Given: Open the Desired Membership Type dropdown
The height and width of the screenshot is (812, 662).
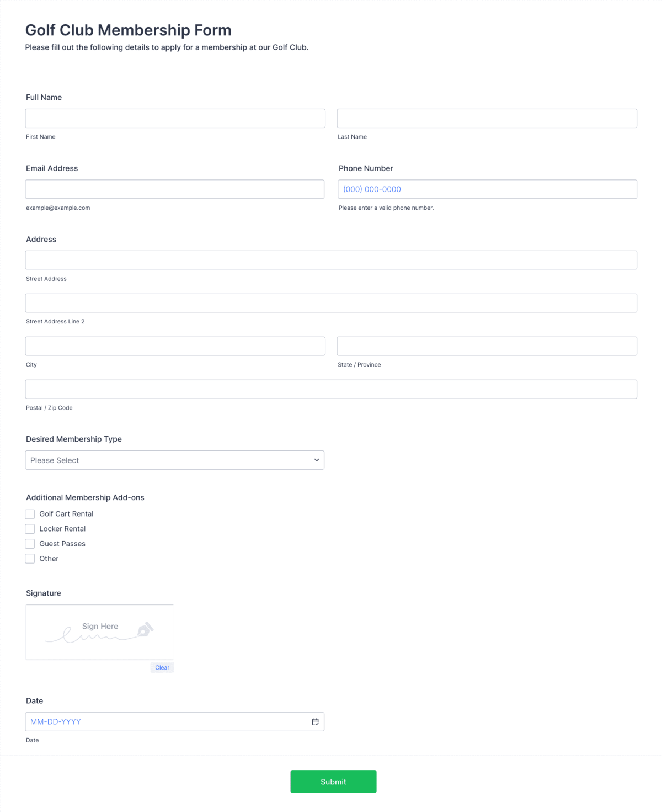Looking at the screenshot, I should [175, 460].
